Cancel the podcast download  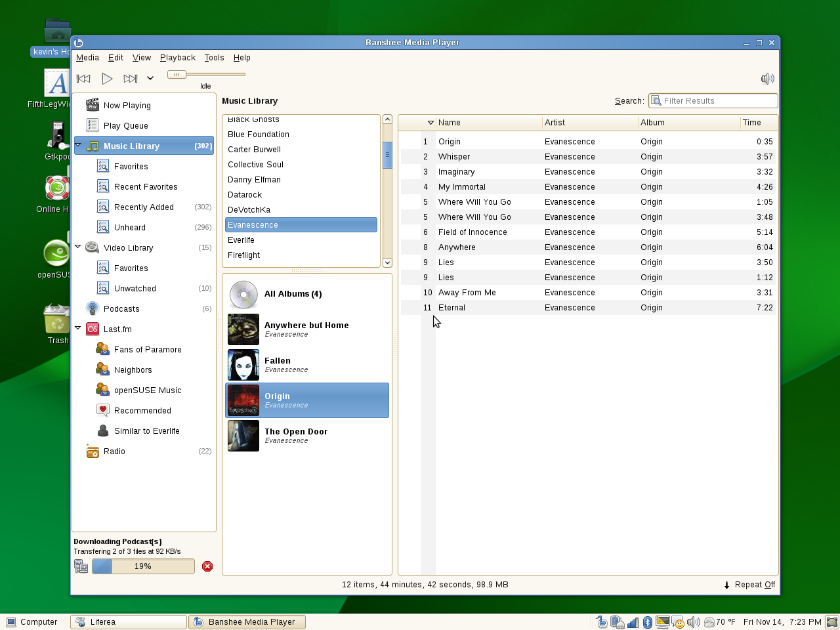[207, 566]
